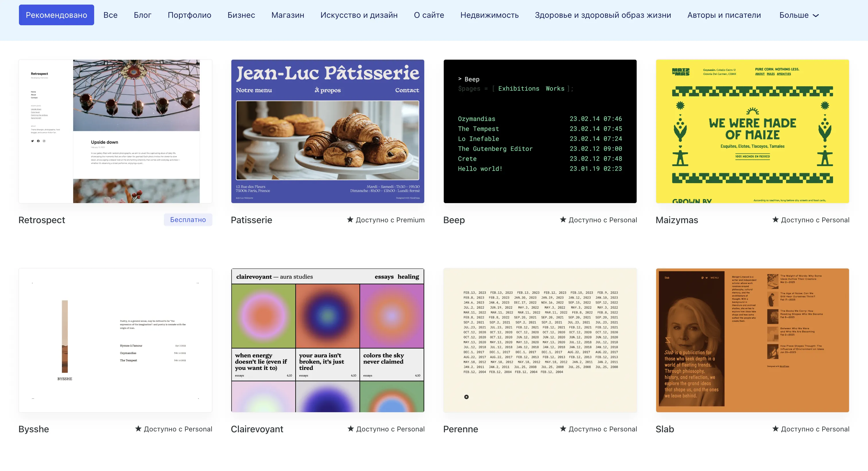Click the Perenne theme title
This screenshot has height=471, width=868.
[x=461, y=429]
